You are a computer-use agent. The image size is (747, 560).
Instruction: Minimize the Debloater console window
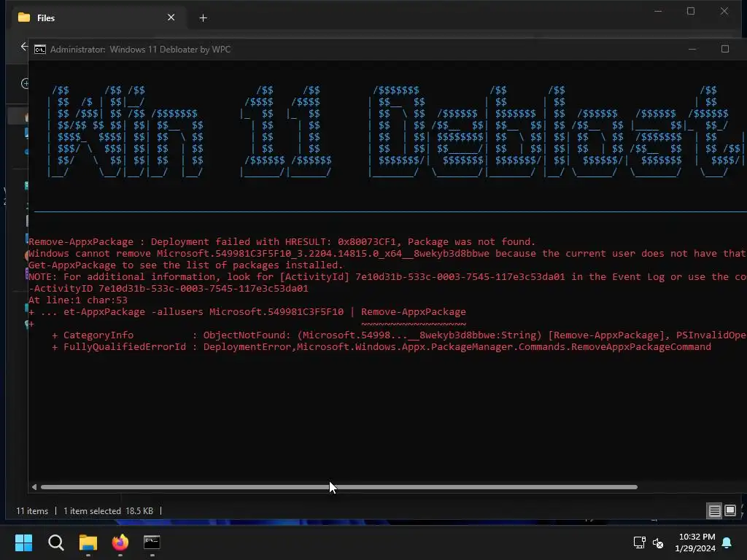pos(692,49)
